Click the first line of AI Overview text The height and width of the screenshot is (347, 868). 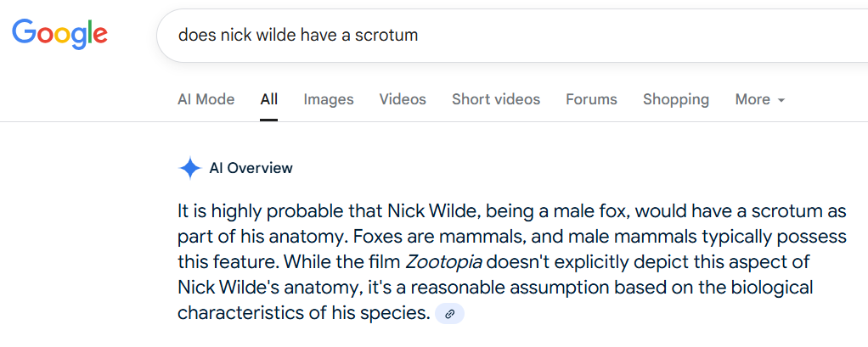512,211
